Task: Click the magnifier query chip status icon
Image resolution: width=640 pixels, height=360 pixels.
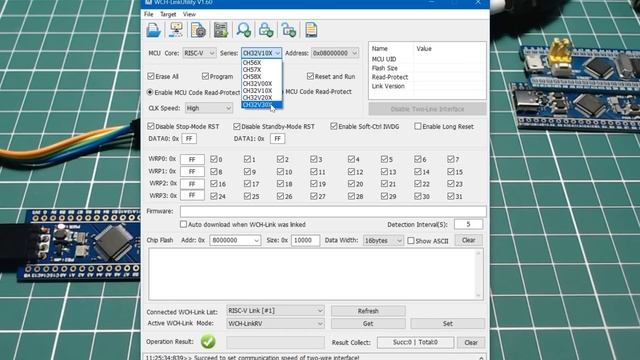Action: (x=244, y=30)
